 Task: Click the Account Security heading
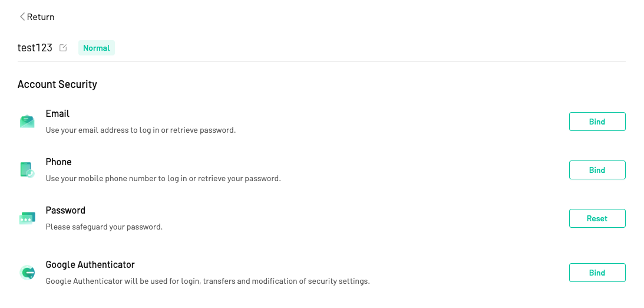(58, 84)
